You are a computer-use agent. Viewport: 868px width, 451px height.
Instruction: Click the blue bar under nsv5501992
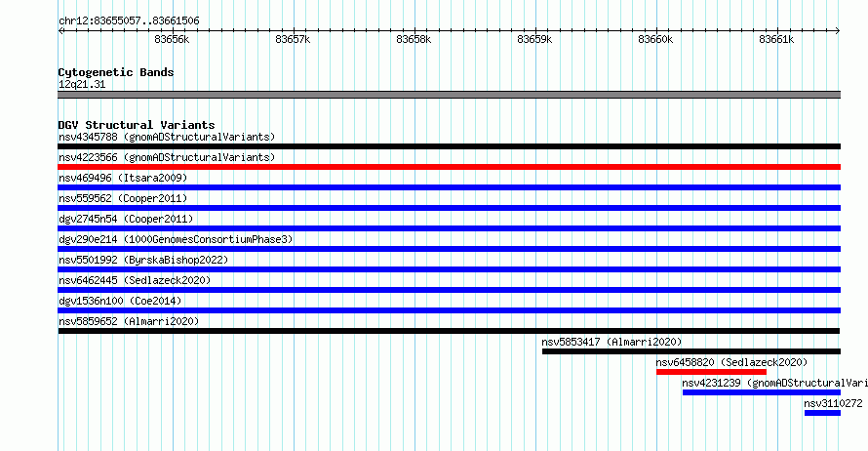pos(449,269)
